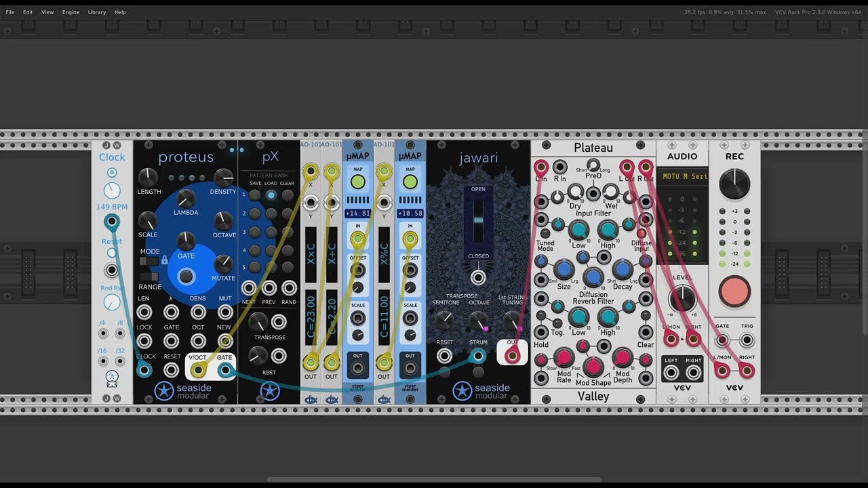Click the horizontal scrollbar at bottom

coord(434,480)
